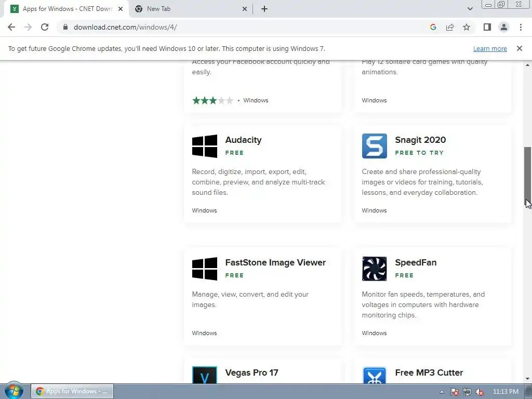Switch to the Apps for Windows CNET tab
Screen dimensions: 532x399
(66, 9)
